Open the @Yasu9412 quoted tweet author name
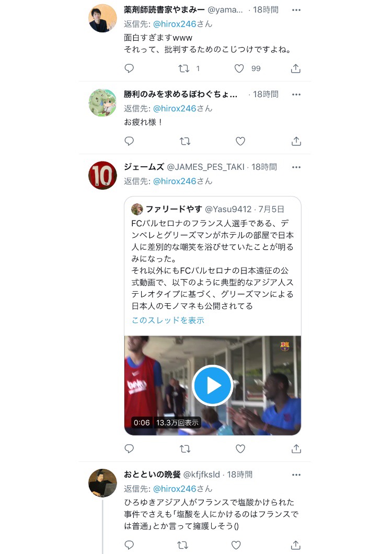 pos(174,209)
